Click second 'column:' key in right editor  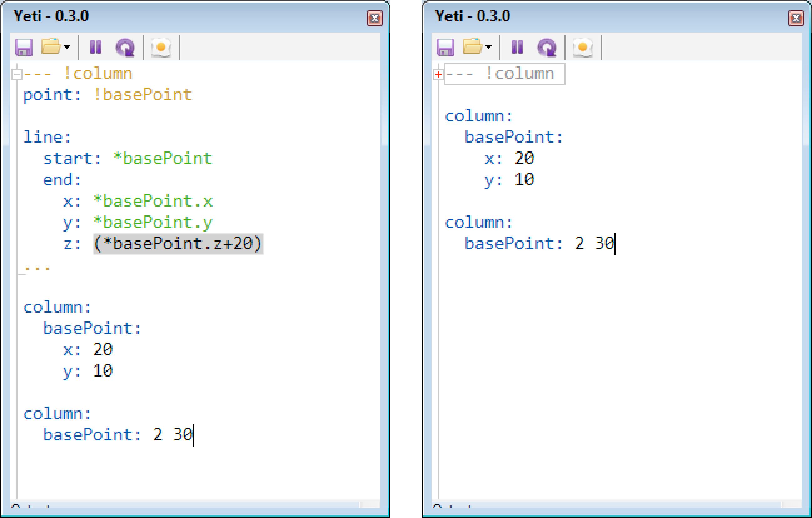[479, 223]
